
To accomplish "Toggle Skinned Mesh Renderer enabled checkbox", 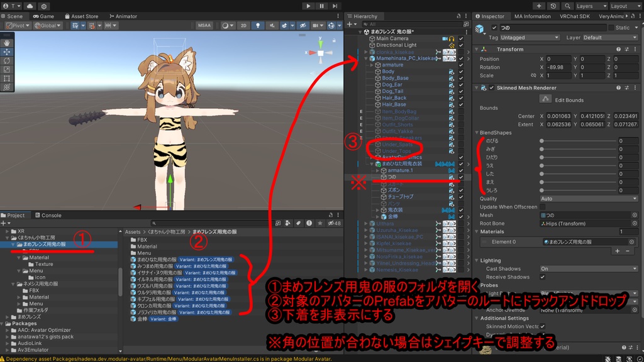I will pyautogui.click(x=492, y=88).
